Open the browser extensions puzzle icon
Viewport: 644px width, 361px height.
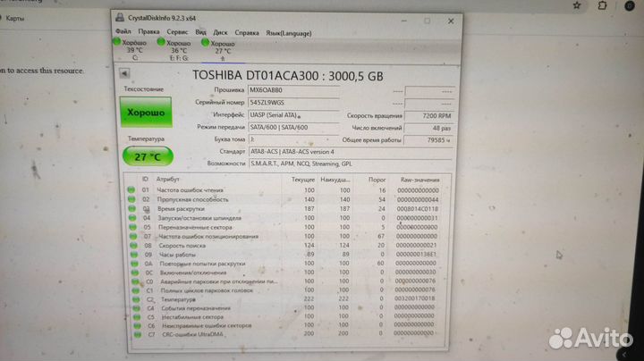[602, 5]
